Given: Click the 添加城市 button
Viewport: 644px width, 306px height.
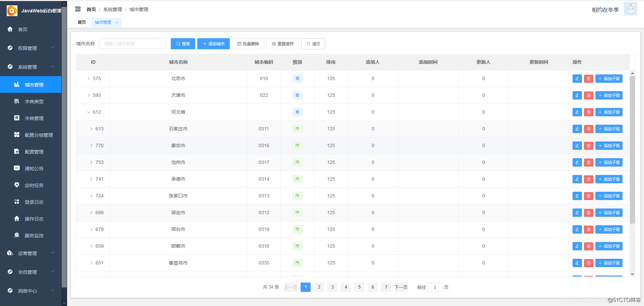Looking at the screenshot, I should [x=213, y=44].
